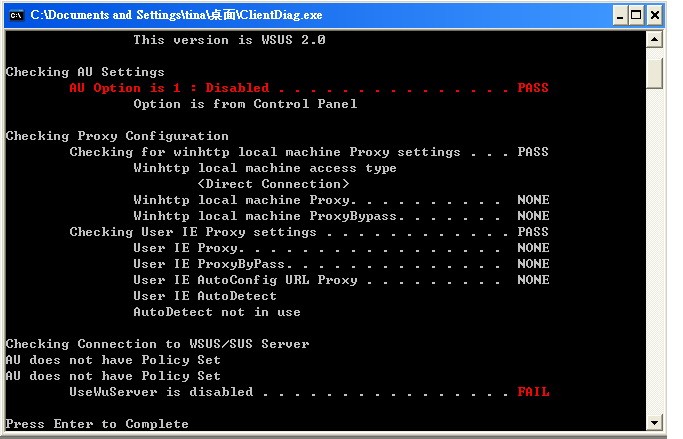Click the "Checking Proxy Configuration" heading
The width and height of the screenshot is (683, 439).
point(117,136)
